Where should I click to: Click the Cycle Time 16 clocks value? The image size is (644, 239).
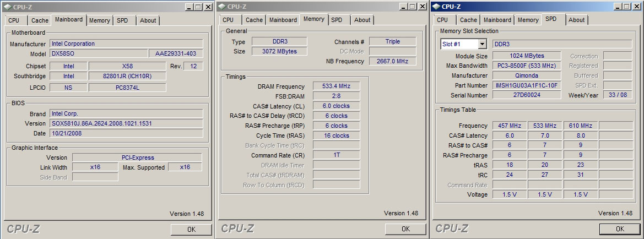point(337,135)
